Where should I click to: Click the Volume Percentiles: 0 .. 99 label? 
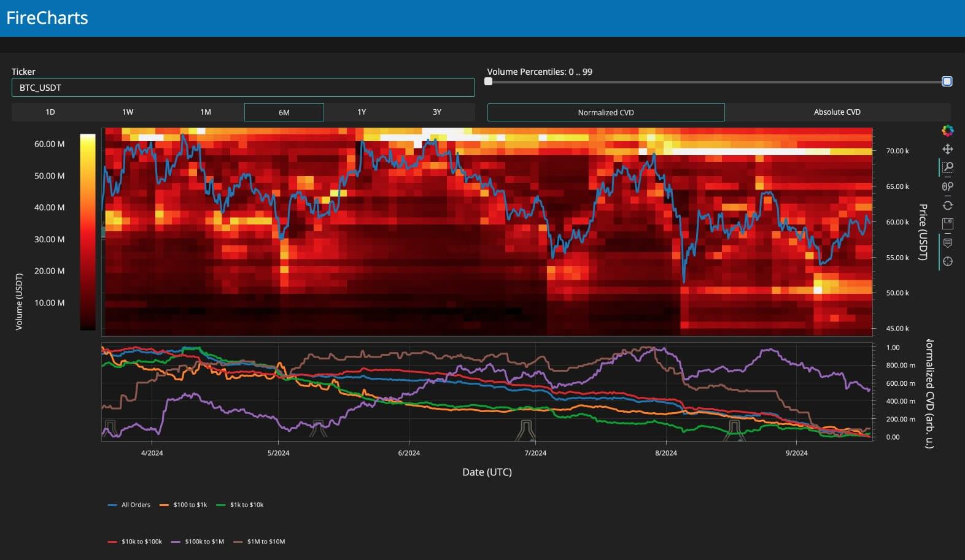pyautogui.click(x=540, y=72)
